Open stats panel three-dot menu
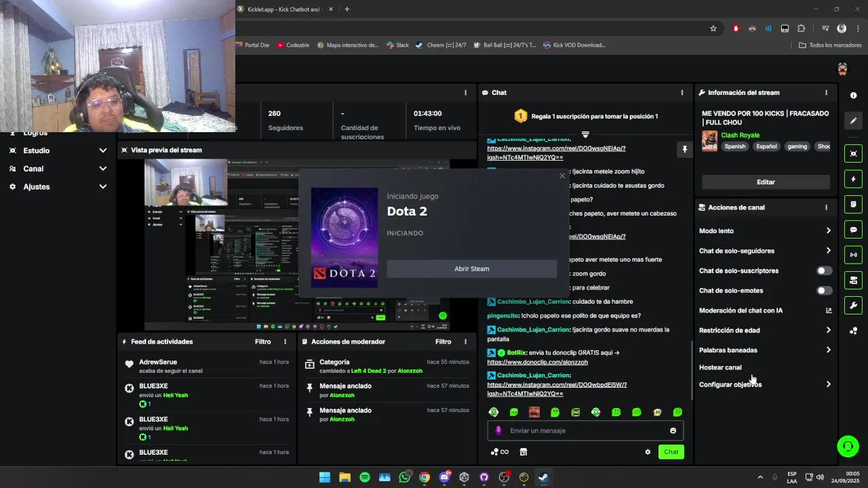 (x=465, y=93)
